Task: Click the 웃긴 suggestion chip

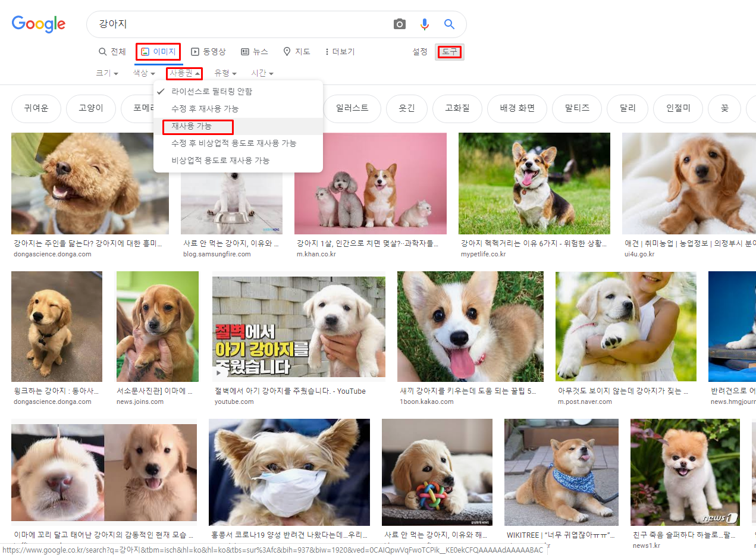Action: pos(406,108)
